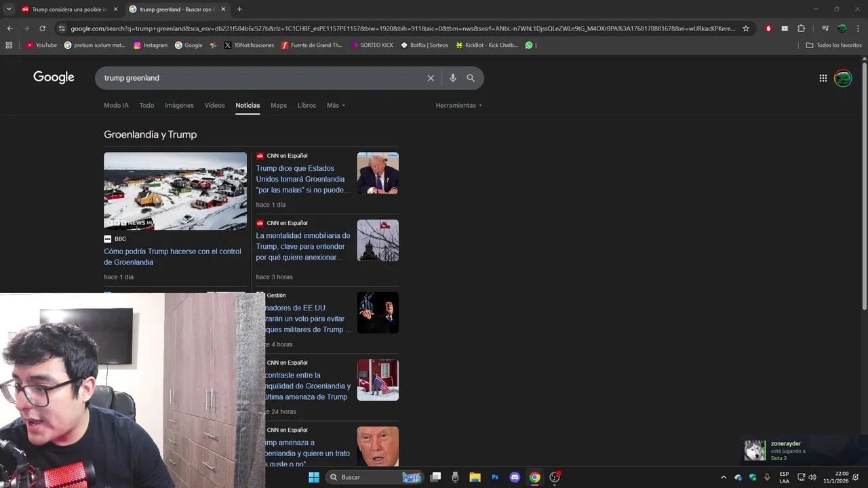Open Trump thumbnail beside Trump dice article
Screen dimensions: 868x488
(x=378, y=173)
